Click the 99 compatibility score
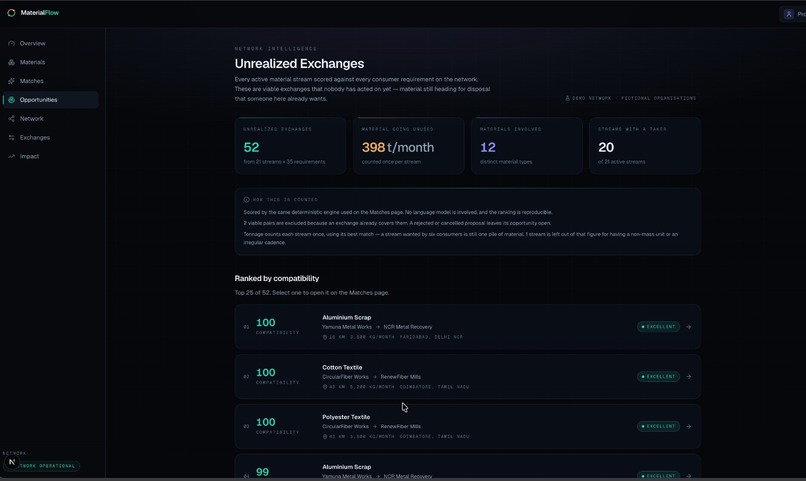 [262, 472]
